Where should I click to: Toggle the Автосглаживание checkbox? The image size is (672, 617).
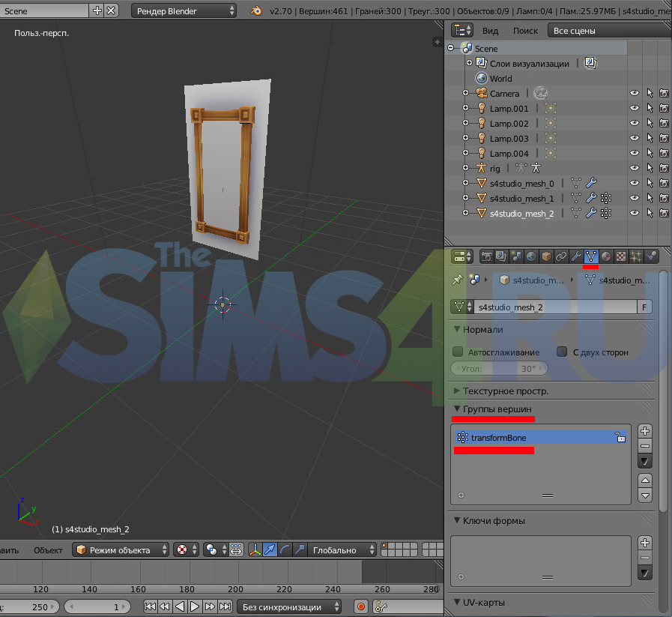coord(458,352)
